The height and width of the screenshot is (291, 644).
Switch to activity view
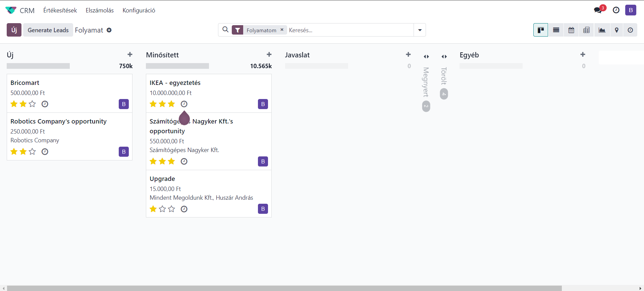(x=630, y=30)
